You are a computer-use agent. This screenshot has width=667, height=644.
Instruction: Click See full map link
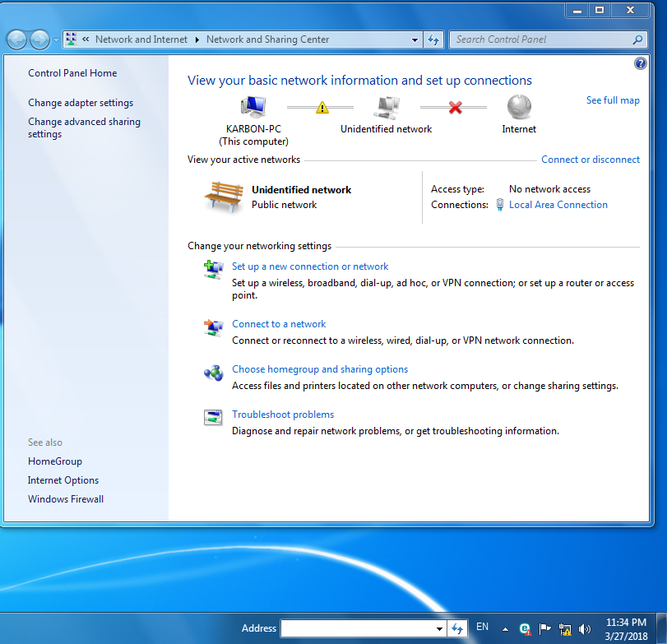pos(613,100)
